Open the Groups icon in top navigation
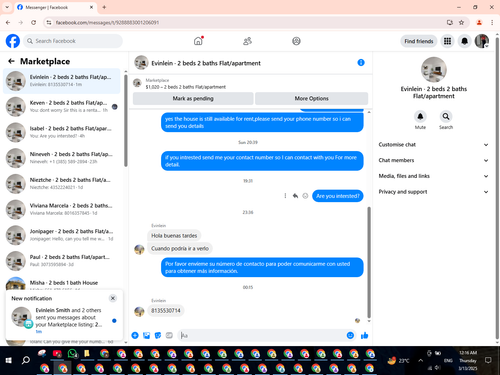The image size is (500, 375). click(x=296, y=41)
